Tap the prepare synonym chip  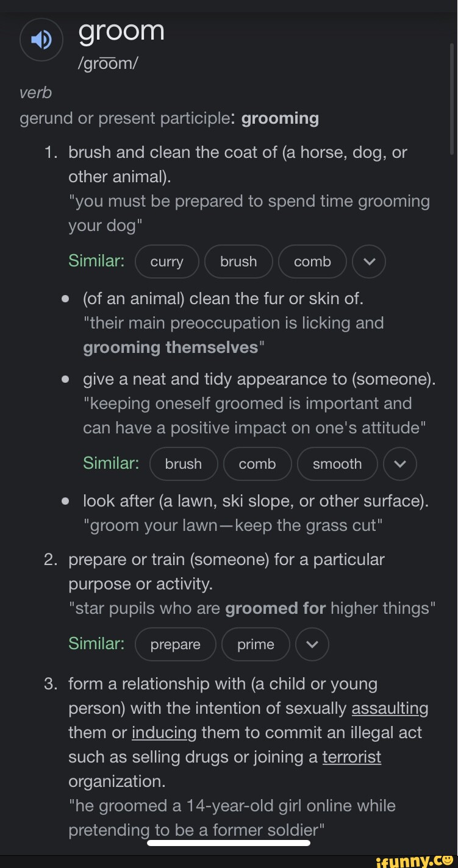(175, 644)
